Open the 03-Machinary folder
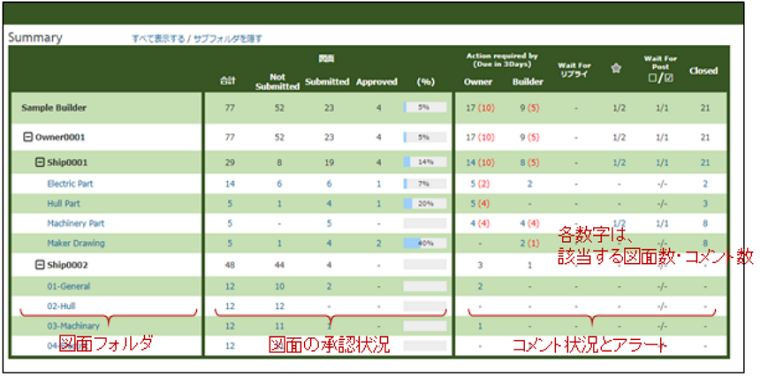Image resolution: width=760 pixels, height=377 pixels. [73, 326]
